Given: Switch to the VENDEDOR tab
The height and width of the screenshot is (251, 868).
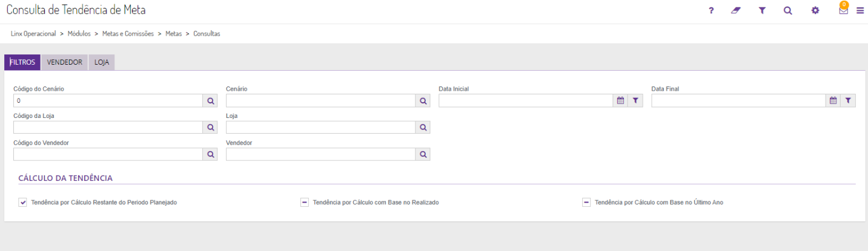Looking at the screenshot, I should coord(64,62).
